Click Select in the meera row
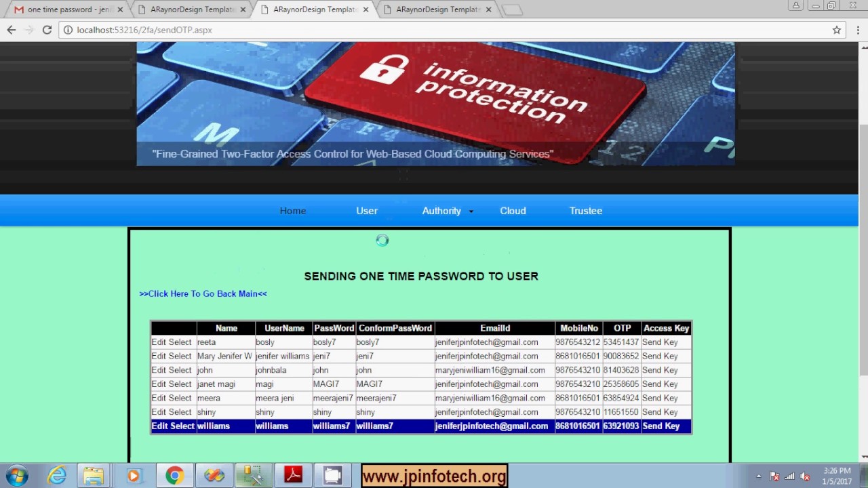 tap(181, 398)
